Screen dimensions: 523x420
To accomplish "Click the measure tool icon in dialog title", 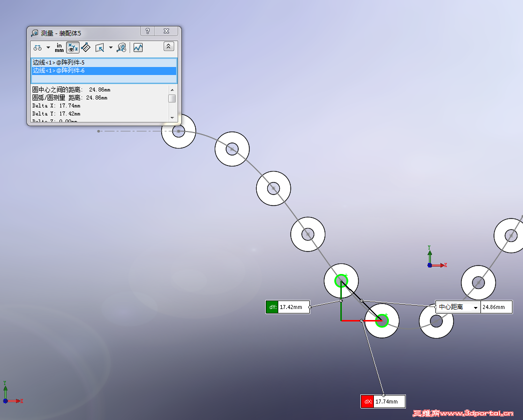I will [35, 33].
